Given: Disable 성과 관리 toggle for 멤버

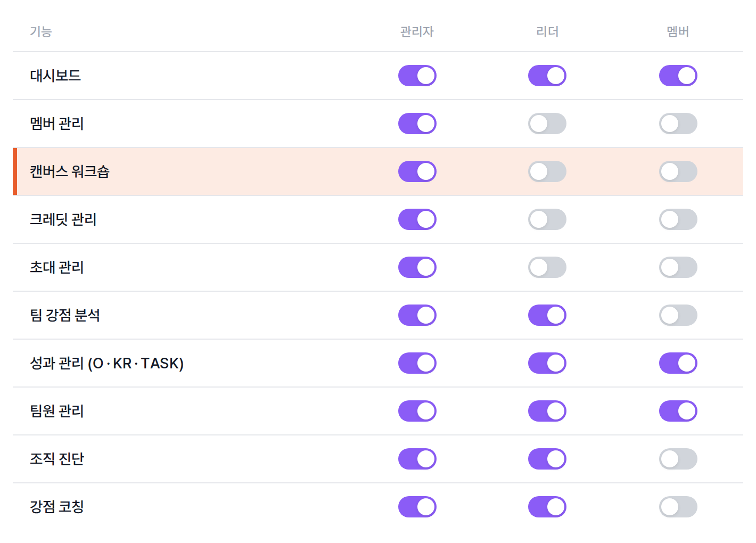Looking at the screenshot, I should [x=678, y=363].
